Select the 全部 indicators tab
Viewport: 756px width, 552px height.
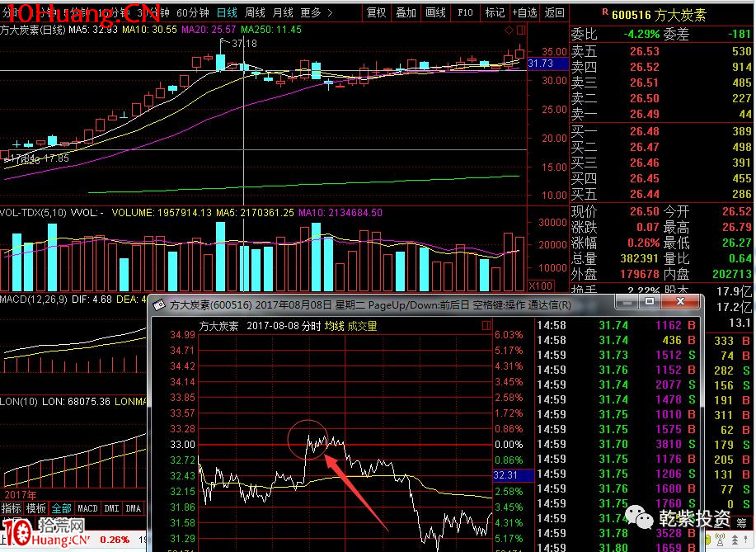(x=61, y=508)
